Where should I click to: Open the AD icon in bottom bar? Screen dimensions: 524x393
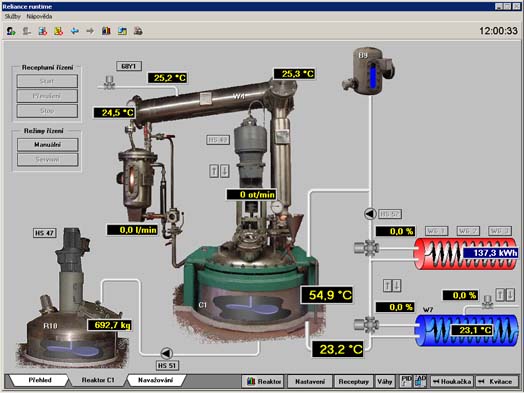[421, 381]
